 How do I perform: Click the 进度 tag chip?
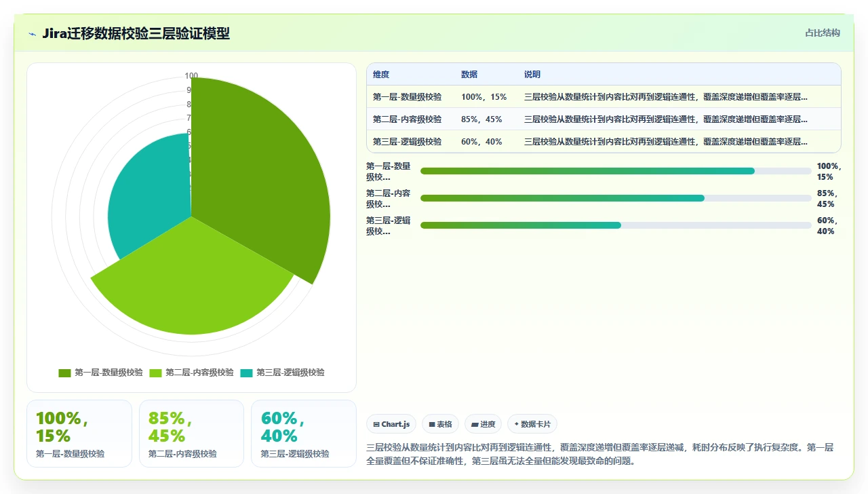point(483,424)
